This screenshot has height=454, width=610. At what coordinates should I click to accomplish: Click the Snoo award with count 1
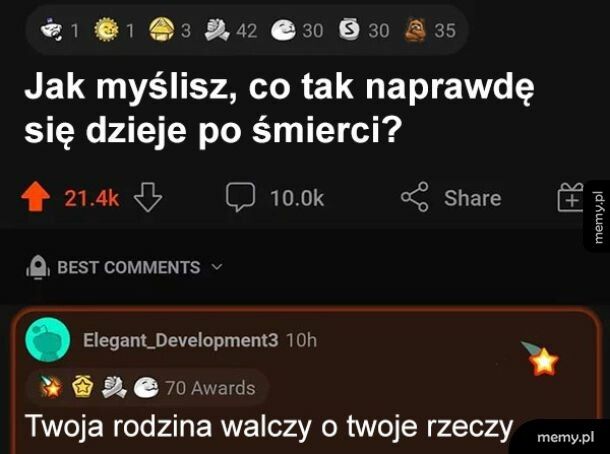click(x=51, y=30)
